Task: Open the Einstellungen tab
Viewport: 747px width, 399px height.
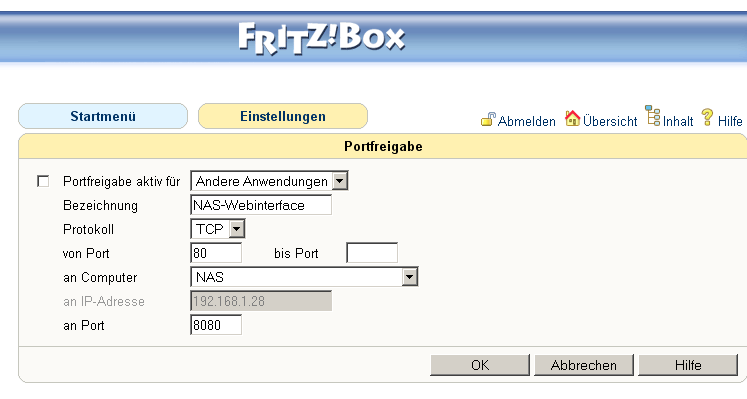Action: 283,116
